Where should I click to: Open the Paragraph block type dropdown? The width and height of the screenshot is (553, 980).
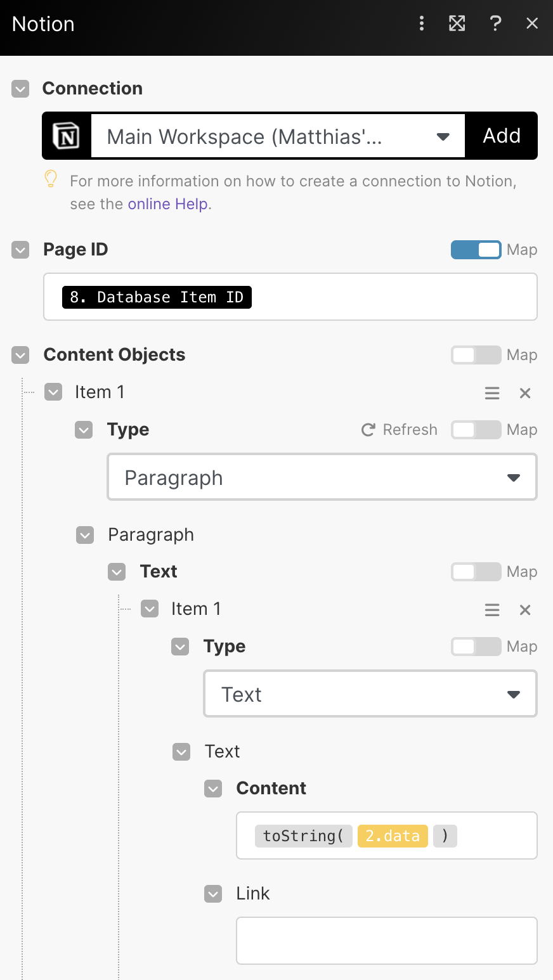[322, 477]
